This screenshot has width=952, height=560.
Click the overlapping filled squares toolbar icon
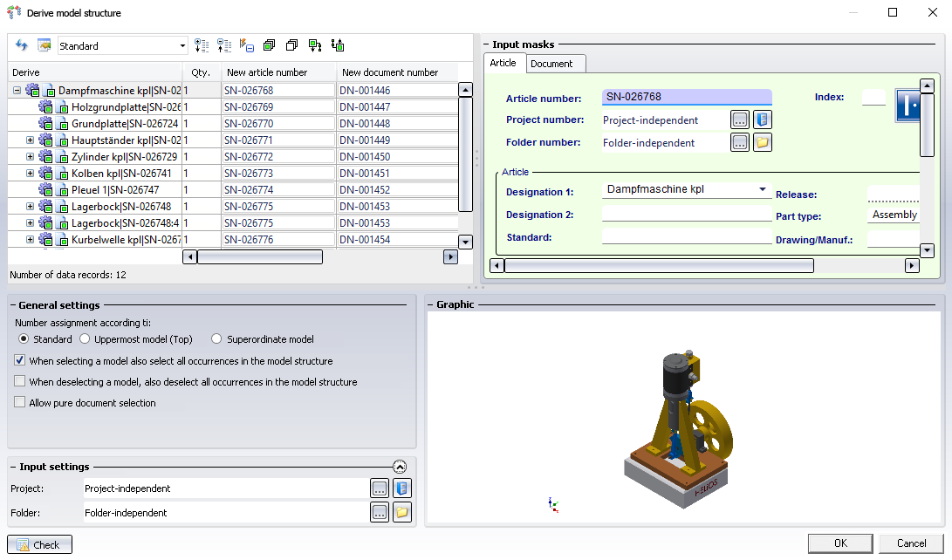(269, 45)
